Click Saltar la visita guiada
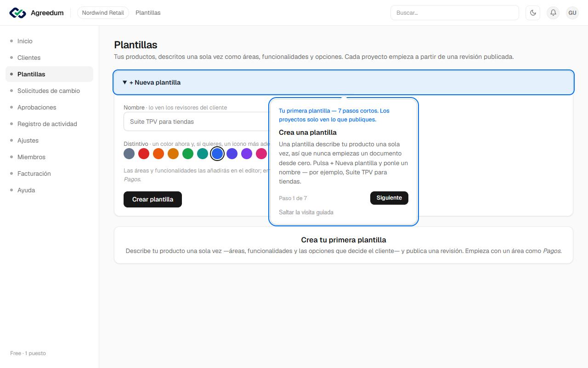The height and width of the screenshot is (368, 588). [306, 213]
